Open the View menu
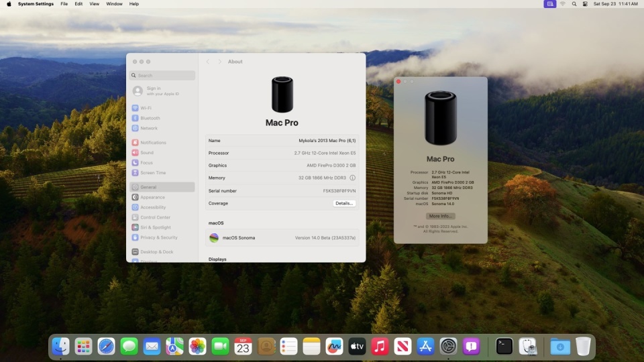 tap(94, 4)
